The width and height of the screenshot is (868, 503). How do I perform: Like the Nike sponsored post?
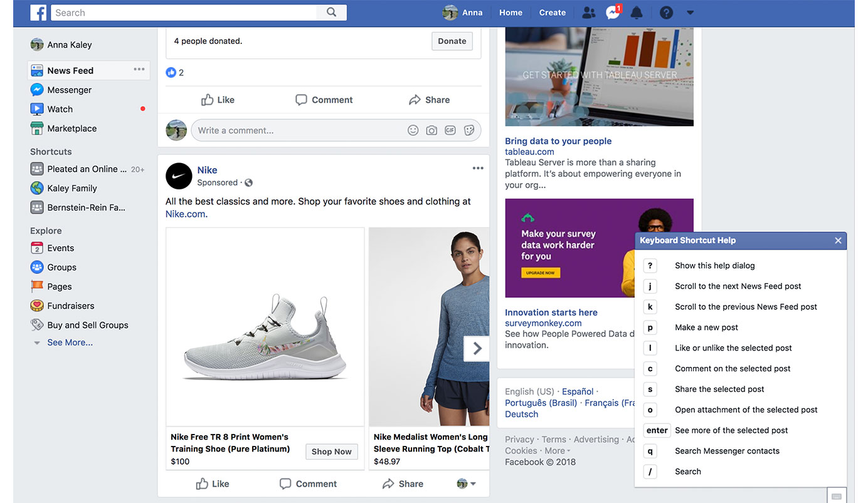[x=213, y=484]
